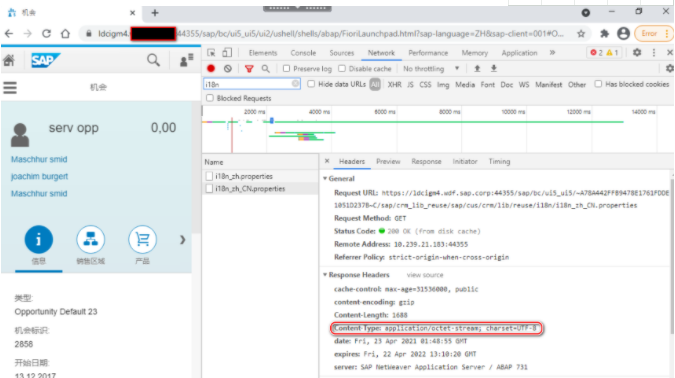Open the Fiori search magnifier
Screen dimensions: 675x378
153,60
